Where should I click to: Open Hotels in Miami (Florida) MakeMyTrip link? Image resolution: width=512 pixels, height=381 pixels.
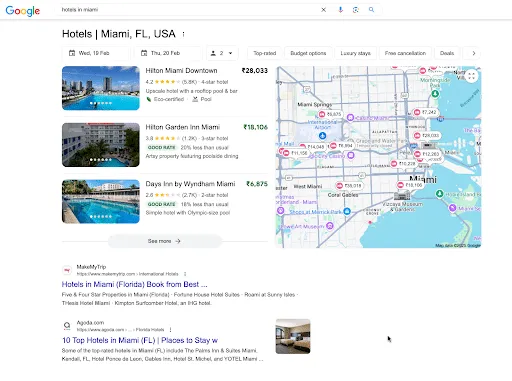134,284
